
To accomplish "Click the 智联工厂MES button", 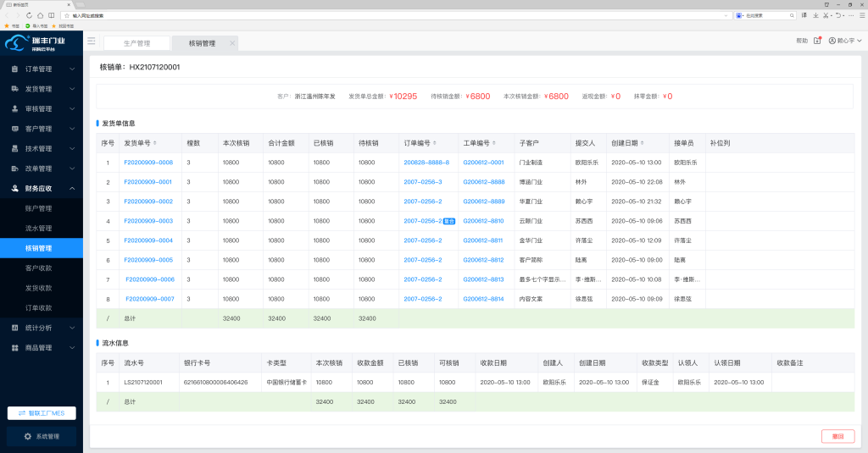I will (x=42, y=413).
